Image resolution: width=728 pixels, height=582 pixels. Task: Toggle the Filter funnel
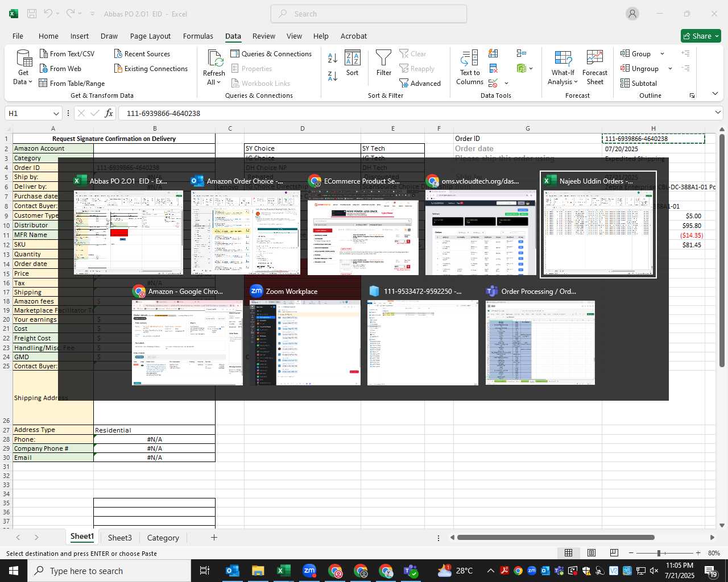[x=384, y=63]
